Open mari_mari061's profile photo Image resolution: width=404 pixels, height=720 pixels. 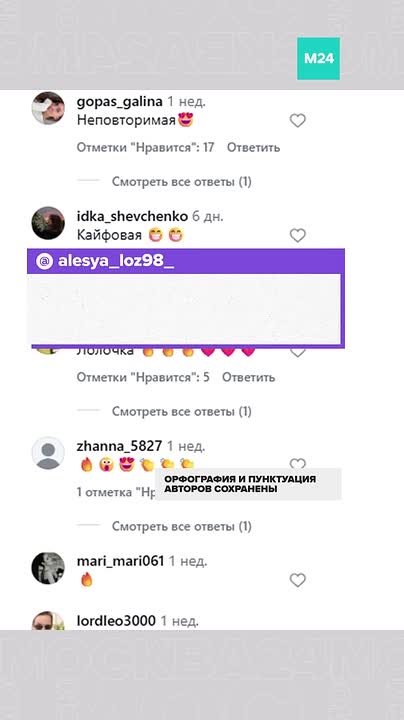[48, 568]
